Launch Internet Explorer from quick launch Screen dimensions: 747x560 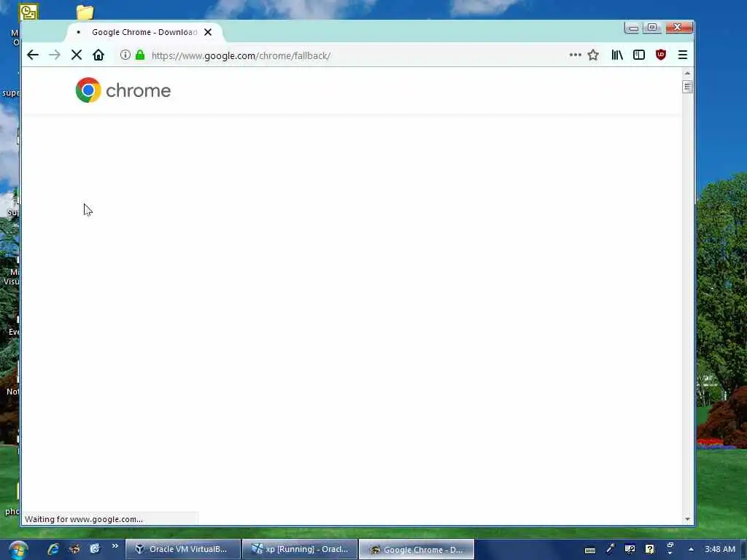pos(53,549)
